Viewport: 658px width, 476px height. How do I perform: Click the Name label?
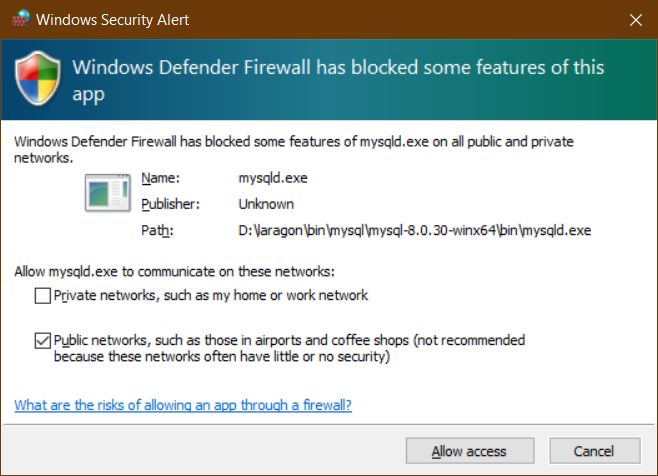160,178
